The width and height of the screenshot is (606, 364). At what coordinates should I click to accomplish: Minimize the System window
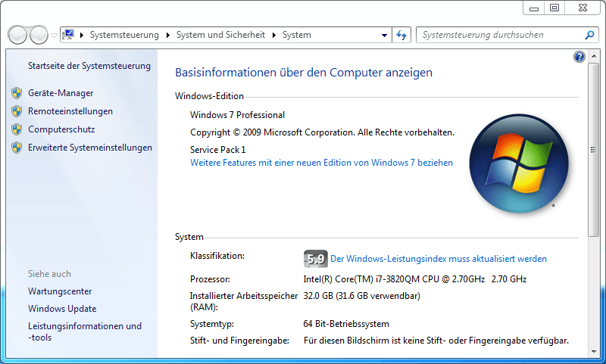click(x=534, y=8)
